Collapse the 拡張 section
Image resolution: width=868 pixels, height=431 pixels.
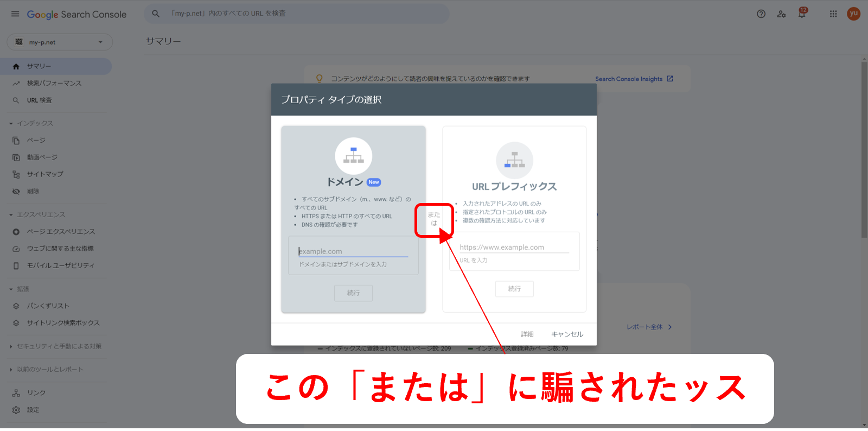(11, 289)
